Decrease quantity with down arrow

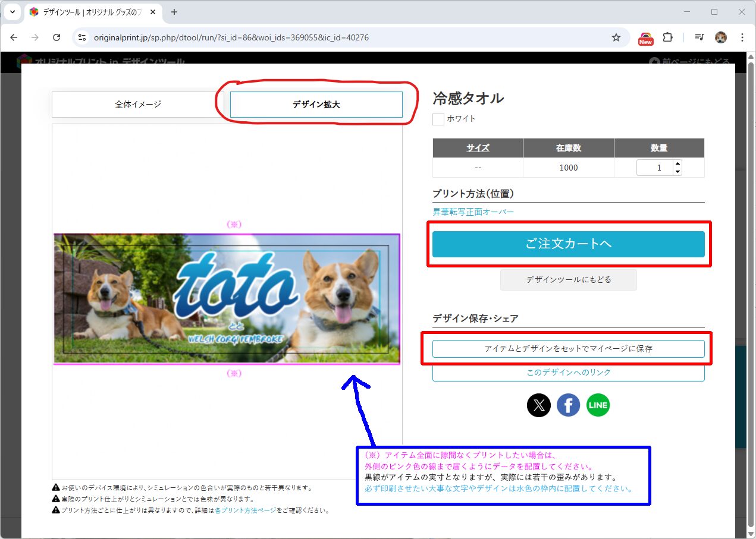pos(677,172)
